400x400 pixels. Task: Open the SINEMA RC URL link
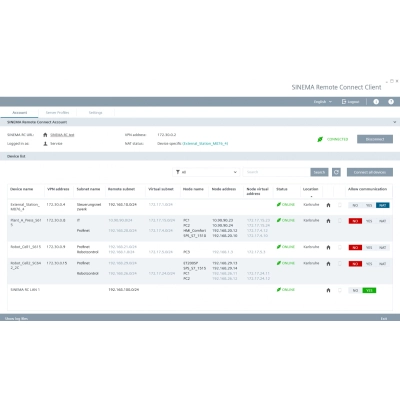62,135
